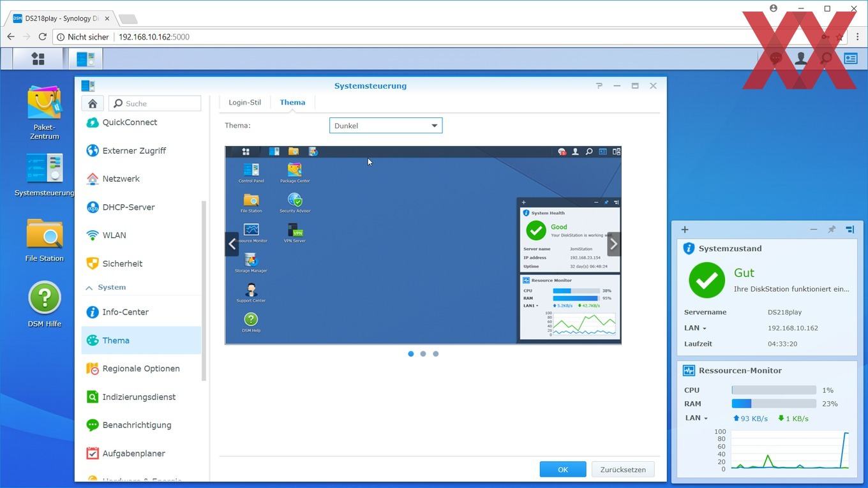Open DSM Hilfe desktop icon

tap(45, 304)
